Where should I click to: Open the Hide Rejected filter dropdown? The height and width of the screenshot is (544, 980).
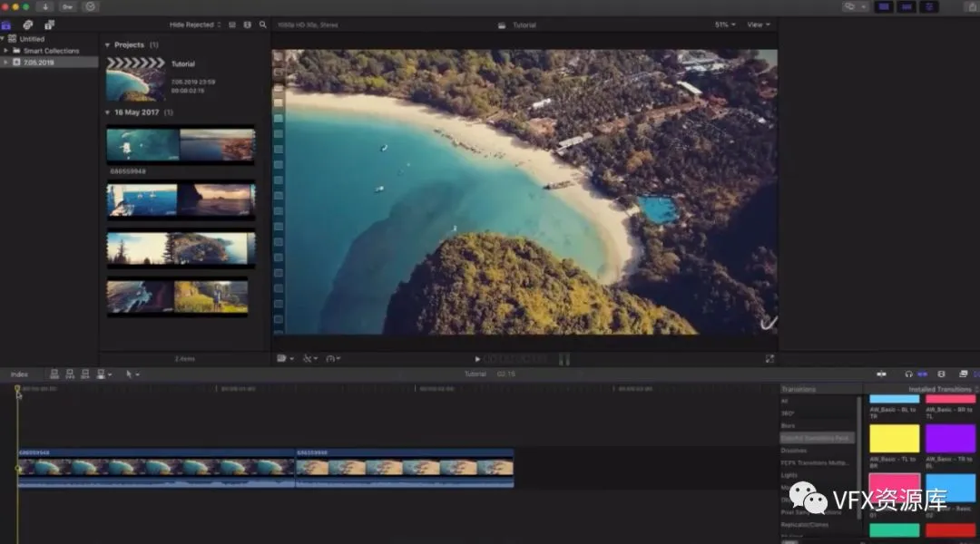tap(195, 24)
